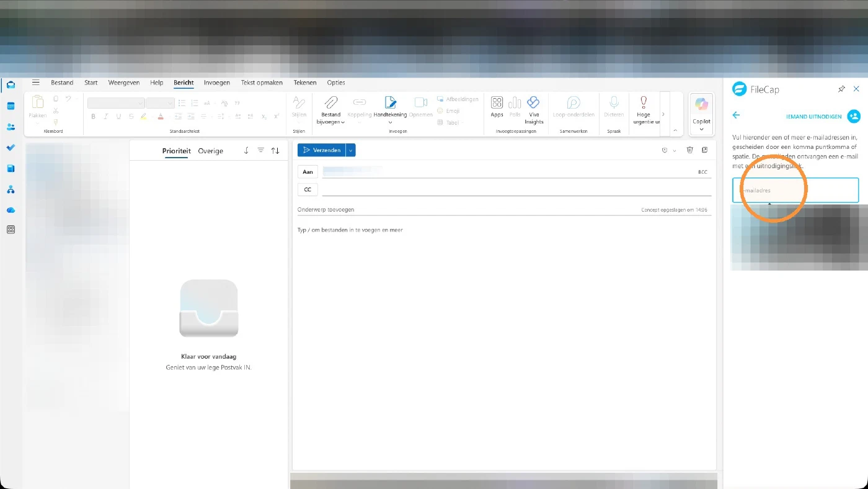Open the To Do checkmark icon
This screenshot has width=868, height=489.
(x=11, y=148)
